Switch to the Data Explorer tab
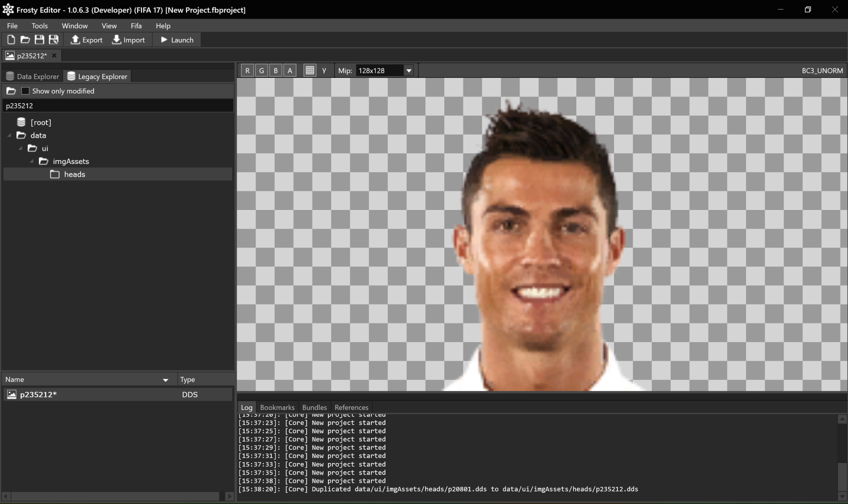This screenshot has height=504, width=848. (33, 76)
